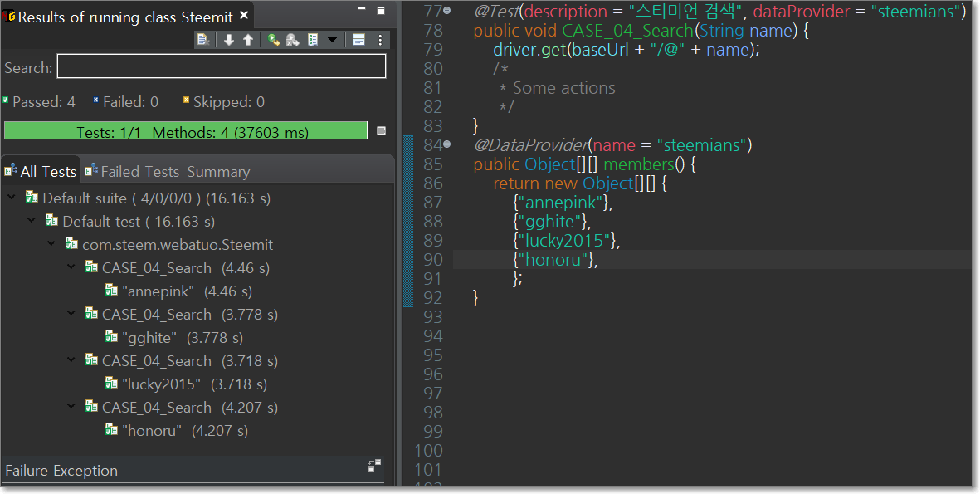980x494 pixels.
Task: Minimize the TestNG results view
Action: [x=362, y=9]
